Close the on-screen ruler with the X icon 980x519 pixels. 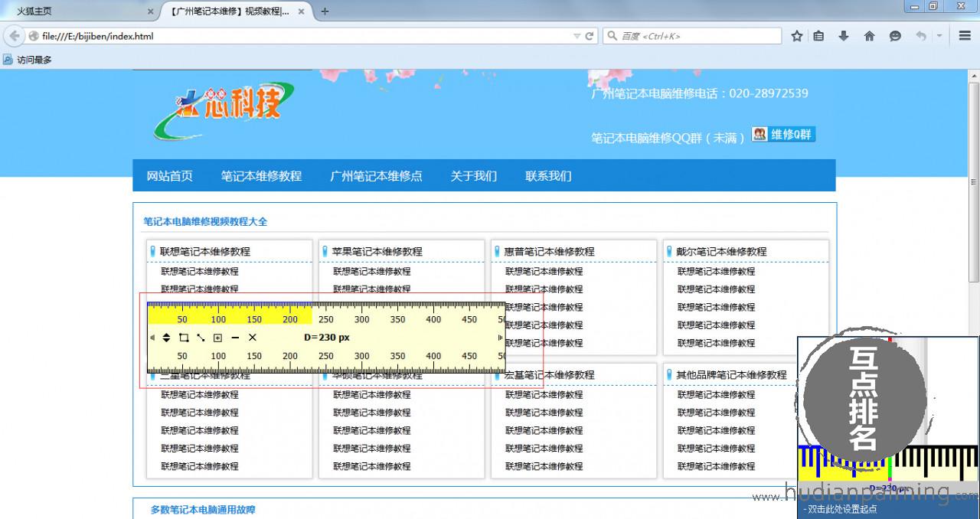253,338
